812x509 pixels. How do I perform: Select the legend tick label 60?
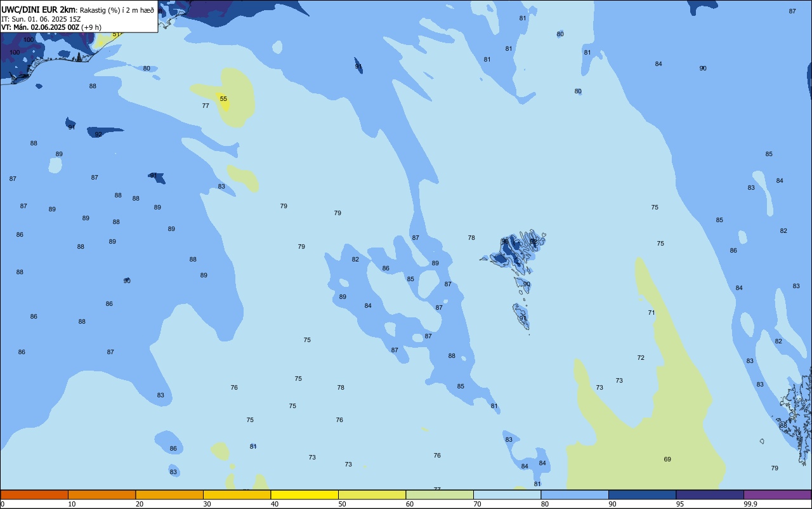(410, 504)
